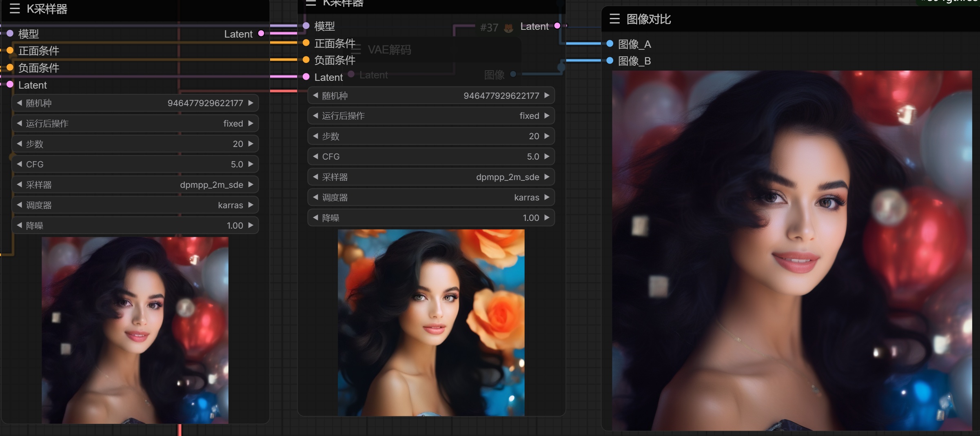Click the 图像_A input port
The image size is (980, 436).
[610, 43]
